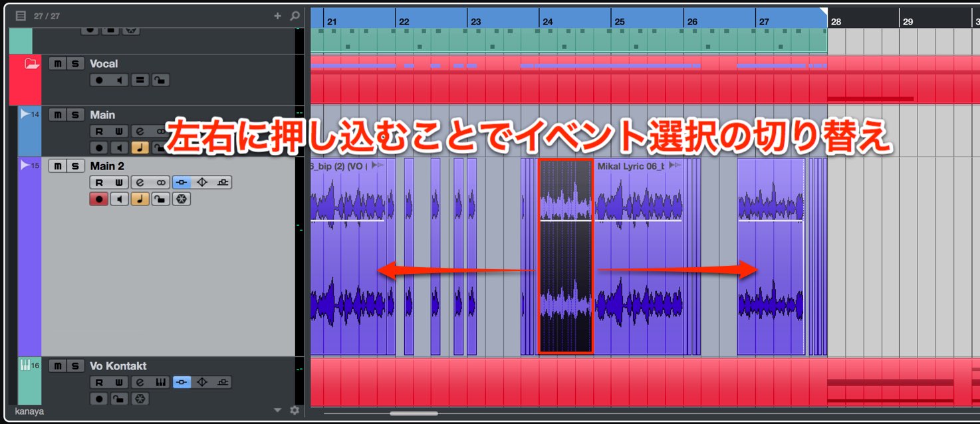Set cursor at bar 28 in ruler
This screenshot has height=424, width=980.
pyautogui.click(x=836, y=21)
